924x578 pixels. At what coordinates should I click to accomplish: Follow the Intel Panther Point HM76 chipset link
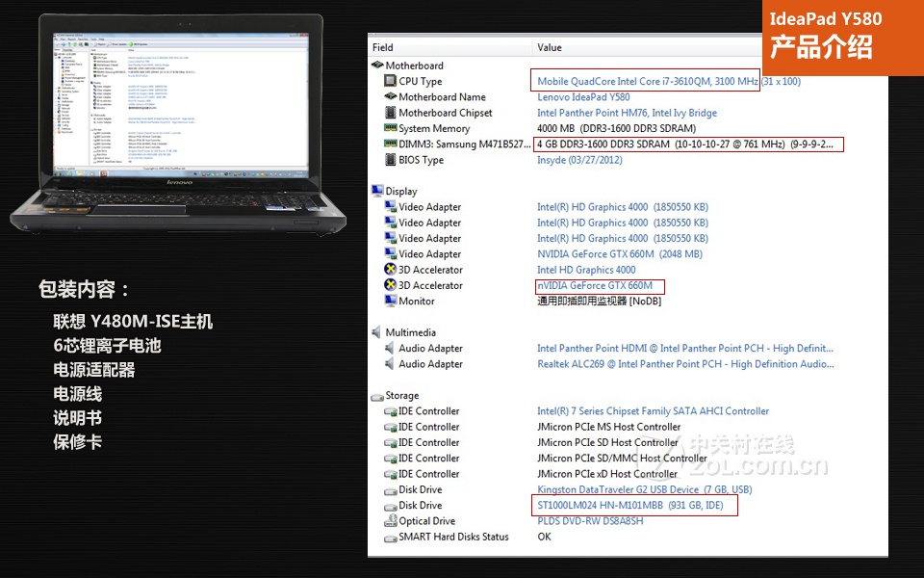(627, 113)
